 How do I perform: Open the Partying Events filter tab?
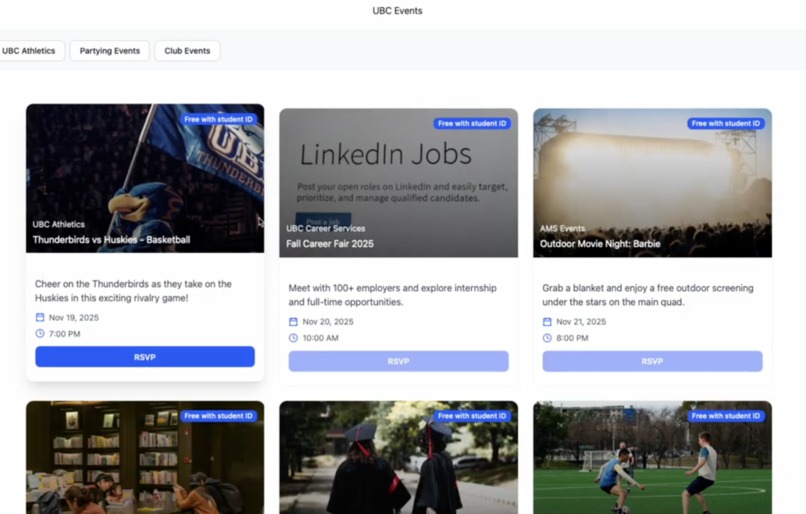(x=109, y=51)
